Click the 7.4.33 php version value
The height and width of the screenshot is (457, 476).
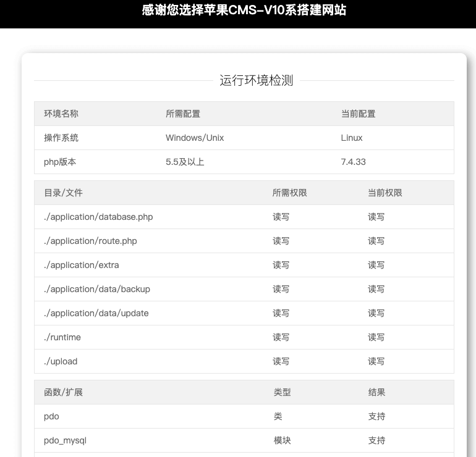coord(354,162)
